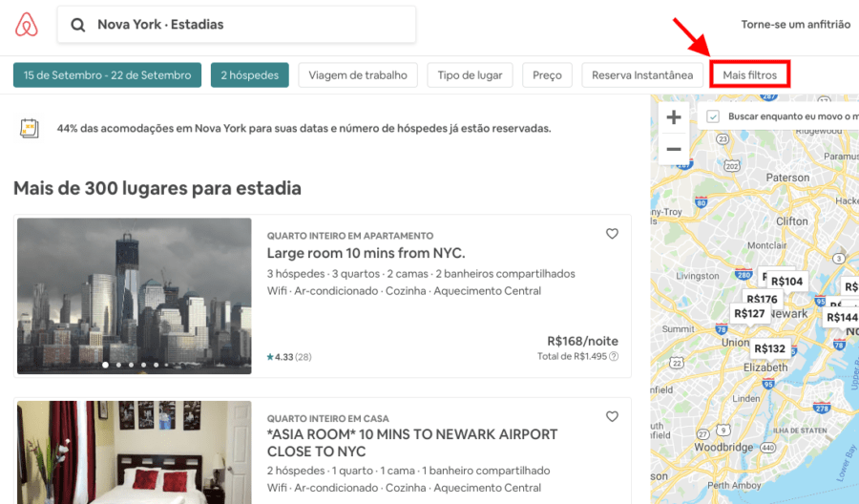The image size is (859, 504).
Task: Open the 2 hóspedes guest selector
Action: 249,75
